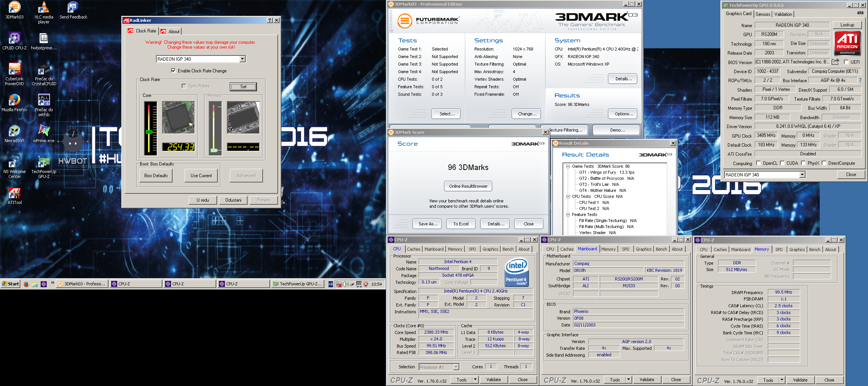Click the To Excel button
The image size is (868, 386).
coord(461,224)
